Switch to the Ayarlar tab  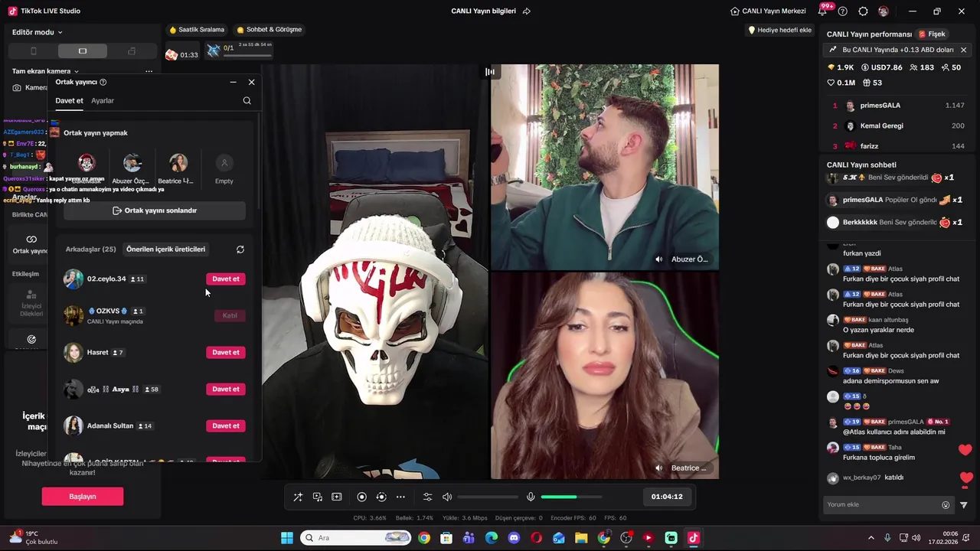[103, 100]
